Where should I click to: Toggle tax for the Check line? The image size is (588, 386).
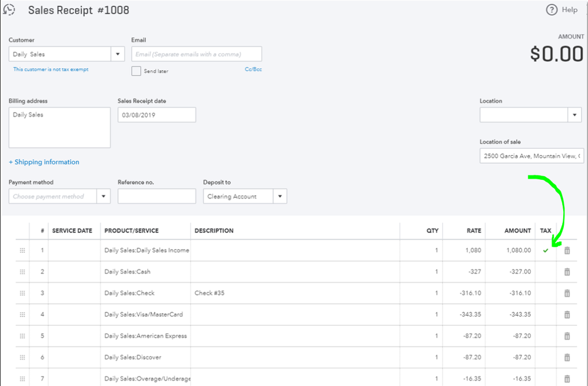546,293
